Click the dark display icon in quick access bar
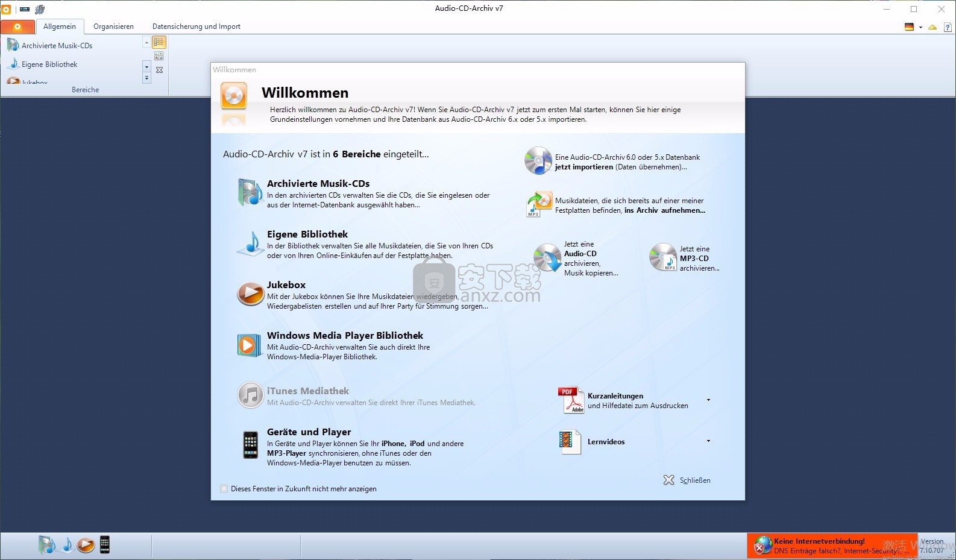The image size is (956, 560). point(25,9)
